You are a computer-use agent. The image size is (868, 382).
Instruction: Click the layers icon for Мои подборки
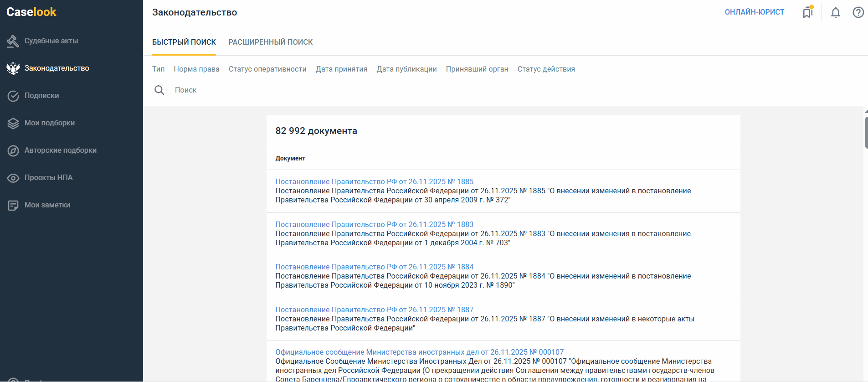(x=13, y=123)
